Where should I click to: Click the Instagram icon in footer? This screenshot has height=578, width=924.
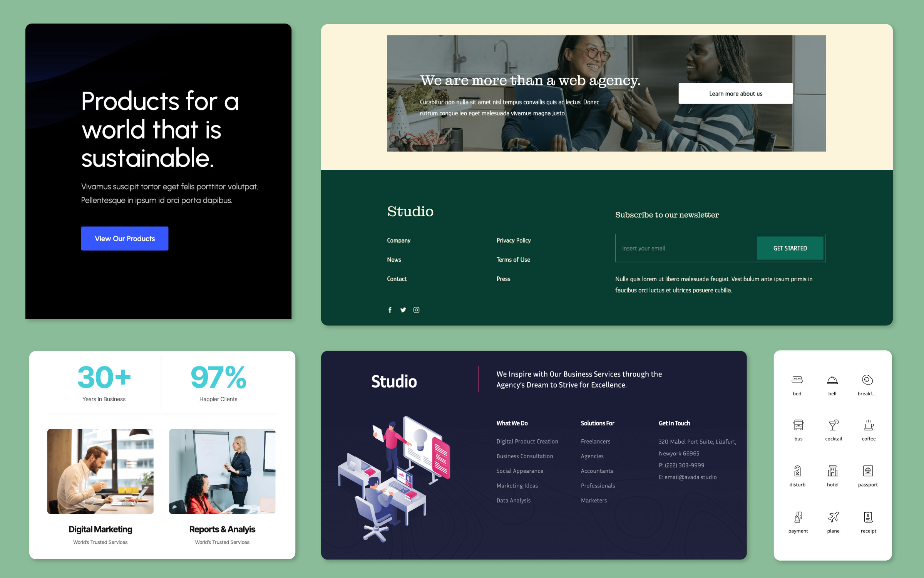click(x=417, y=310)
